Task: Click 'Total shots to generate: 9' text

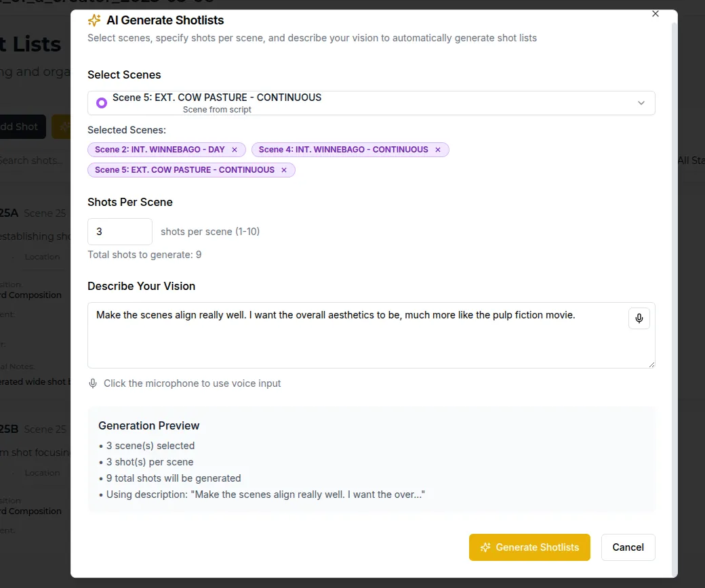Action: pos(145,255)
